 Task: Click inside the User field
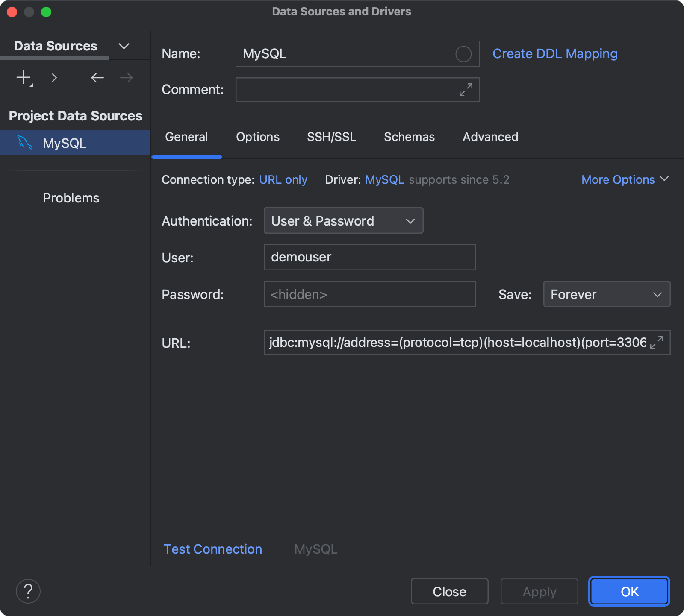coord(369,257)
